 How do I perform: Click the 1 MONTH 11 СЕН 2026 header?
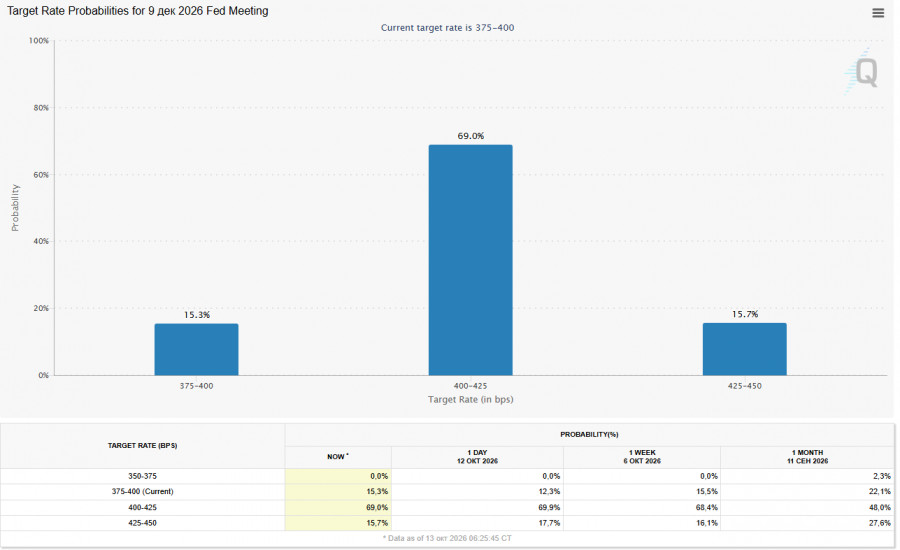807,457
